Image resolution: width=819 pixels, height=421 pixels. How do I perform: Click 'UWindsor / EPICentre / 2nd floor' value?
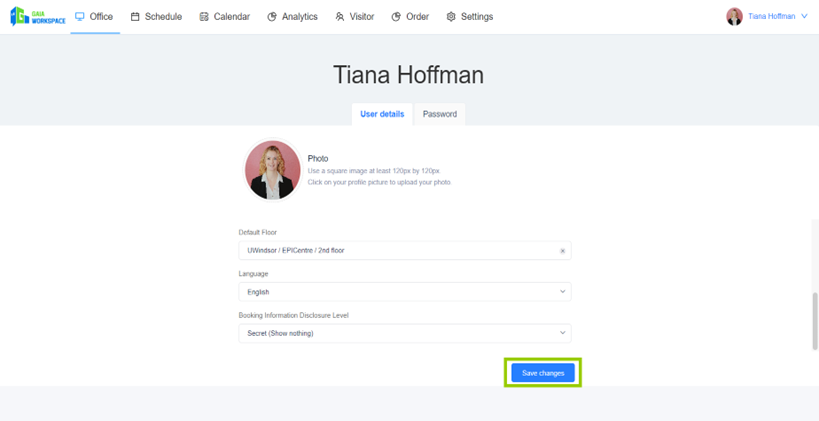296,251
